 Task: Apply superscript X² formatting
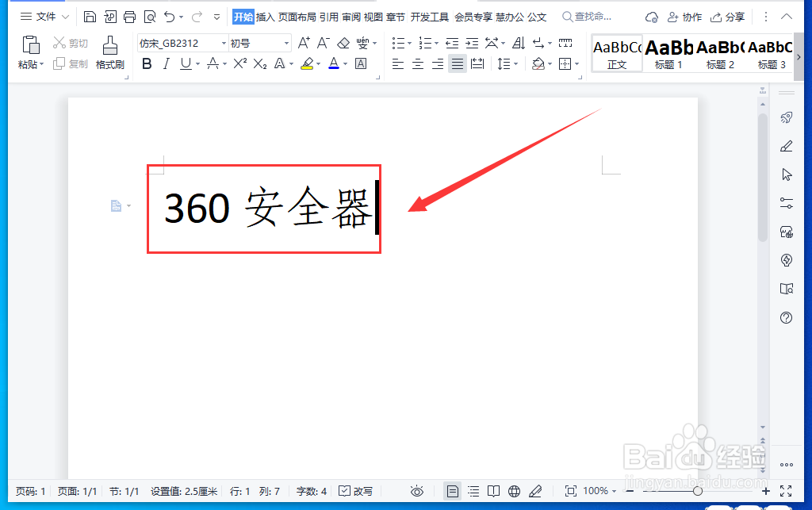239,63
